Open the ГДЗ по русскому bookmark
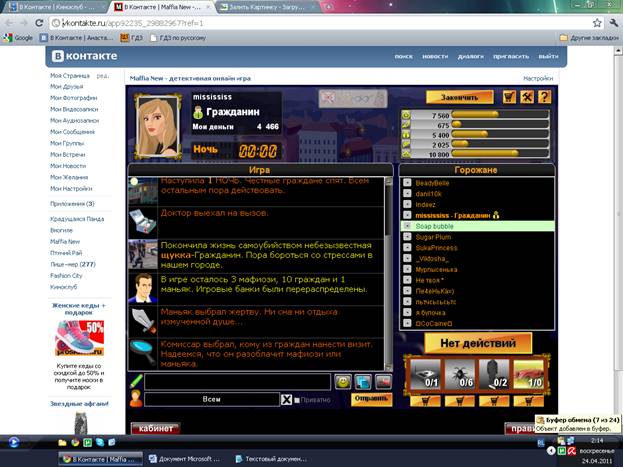 (178, 38)
